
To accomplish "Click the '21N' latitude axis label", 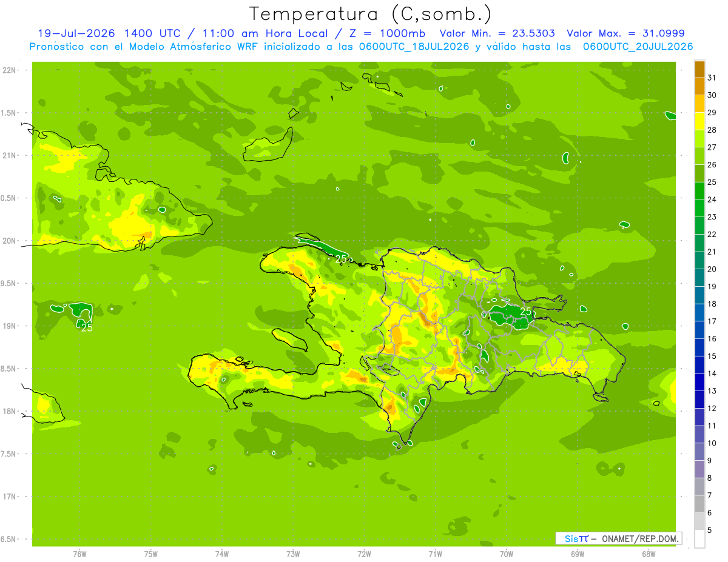I will click(x=10, y=155).
